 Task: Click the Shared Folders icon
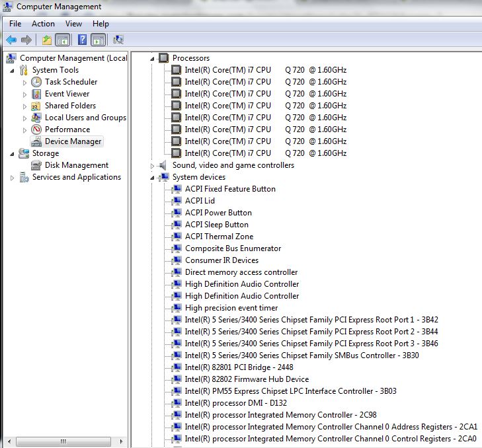[x=36, y=106]
